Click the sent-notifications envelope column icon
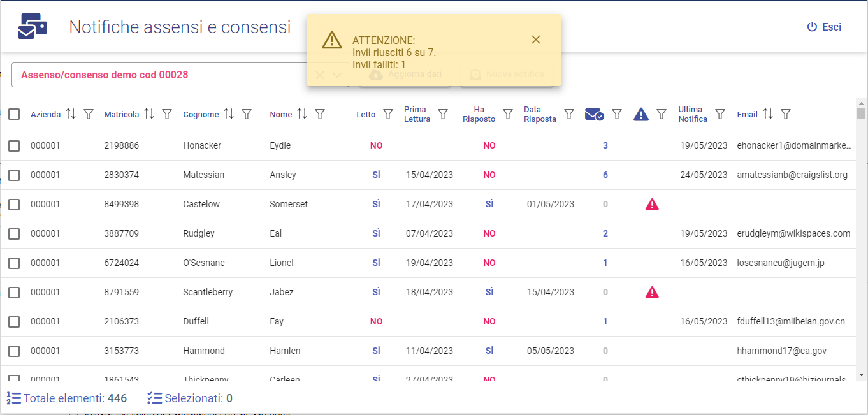Image resolution: width=868 pixels, height=415 pixels. pyautogui.click(x=594, y=114)
